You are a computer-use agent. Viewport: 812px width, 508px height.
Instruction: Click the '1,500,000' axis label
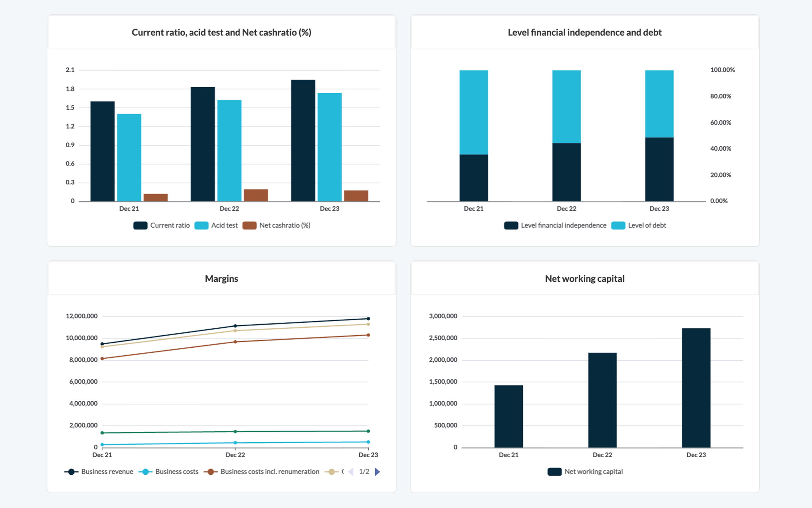coord(443,382)
